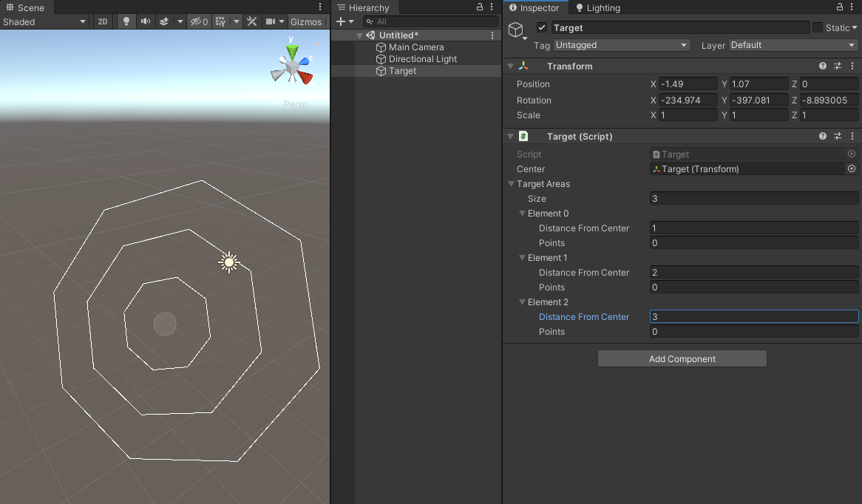The height and width of the screenshot is (504, 862).
Task: Enable the Static checkbox
Action: 817,28
